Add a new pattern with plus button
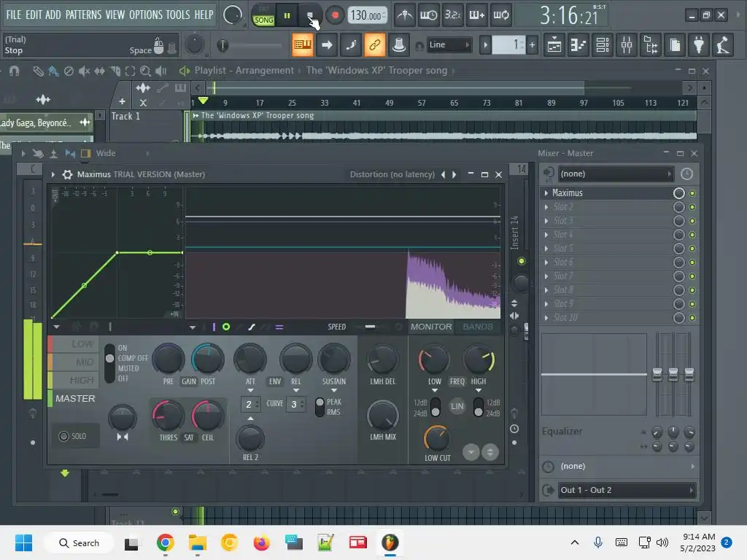The height and width of the screenshot is (560, 747). (x=532, y=45)
